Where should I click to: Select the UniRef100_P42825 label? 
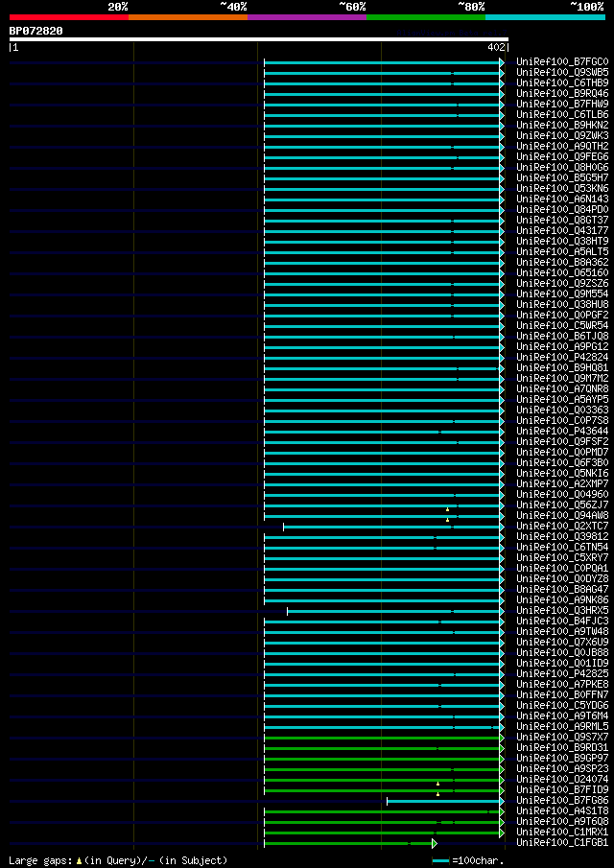562,673
